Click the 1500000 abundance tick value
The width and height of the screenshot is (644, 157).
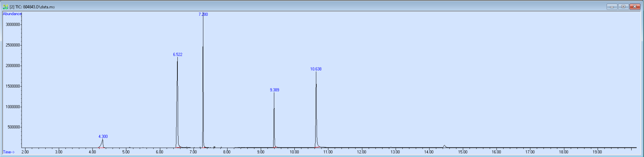[x=12, y=86]
